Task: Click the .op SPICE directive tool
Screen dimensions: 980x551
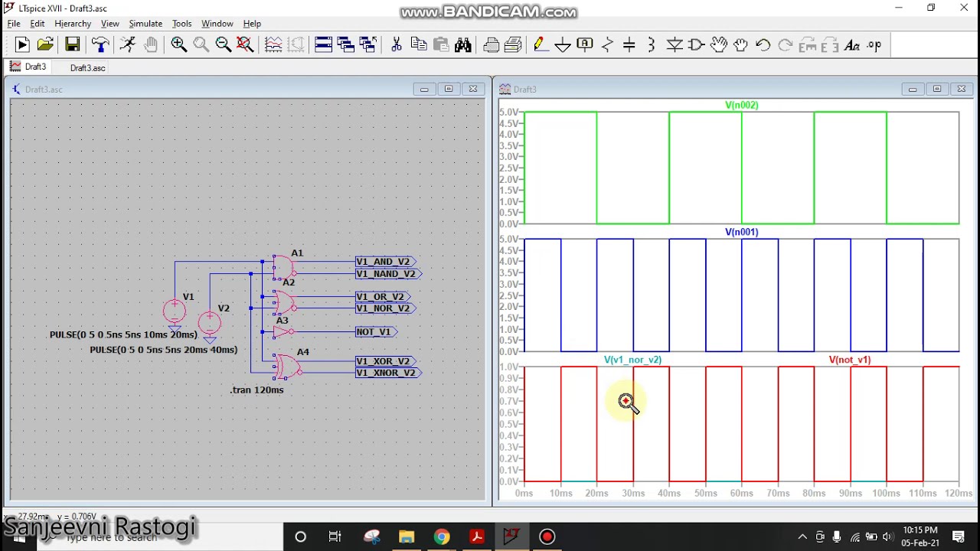Action: click(874, 45)
